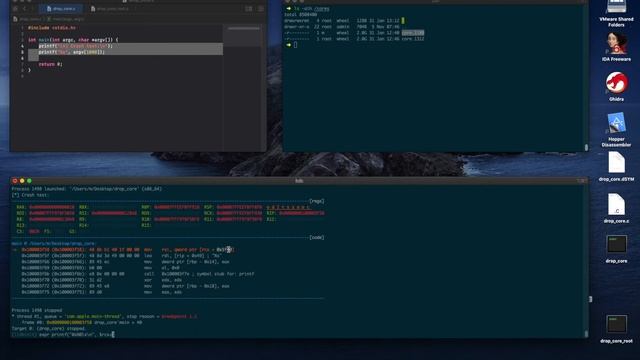Click line 4 printf statement in editor
This screenshot has width=640, height=360.
click(76, 46)
